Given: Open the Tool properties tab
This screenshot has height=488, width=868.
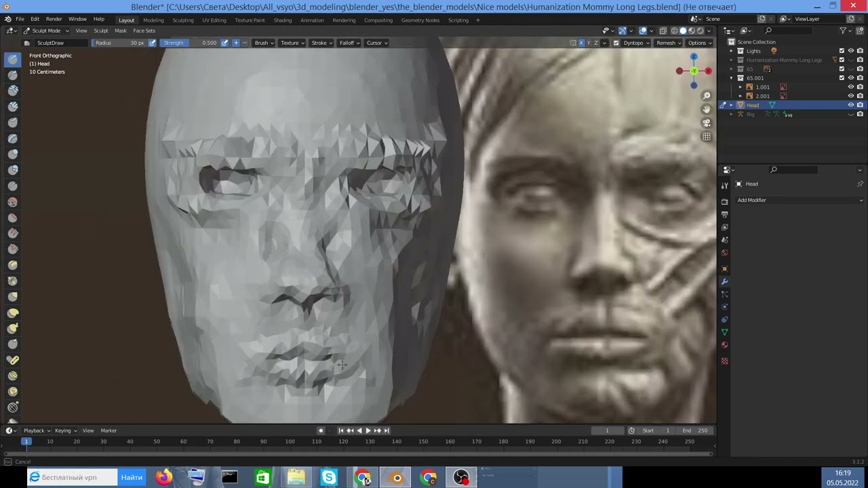Looking at the screenshot, I should click(724, 185).
